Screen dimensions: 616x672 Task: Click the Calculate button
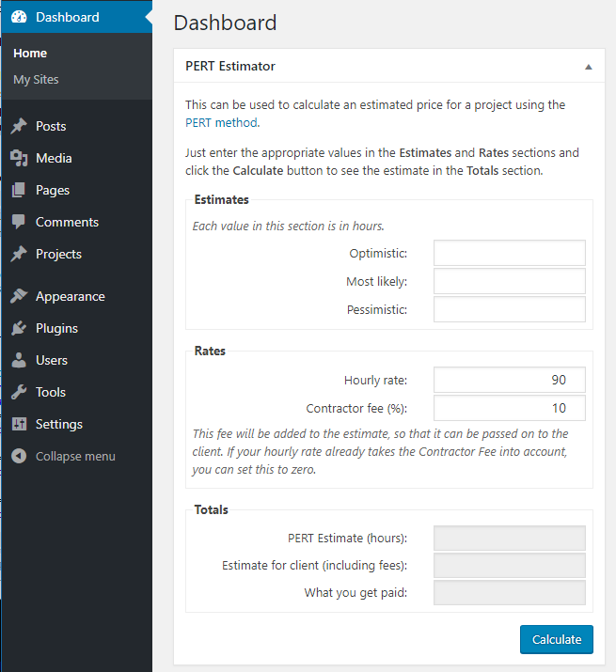[557, 639]
